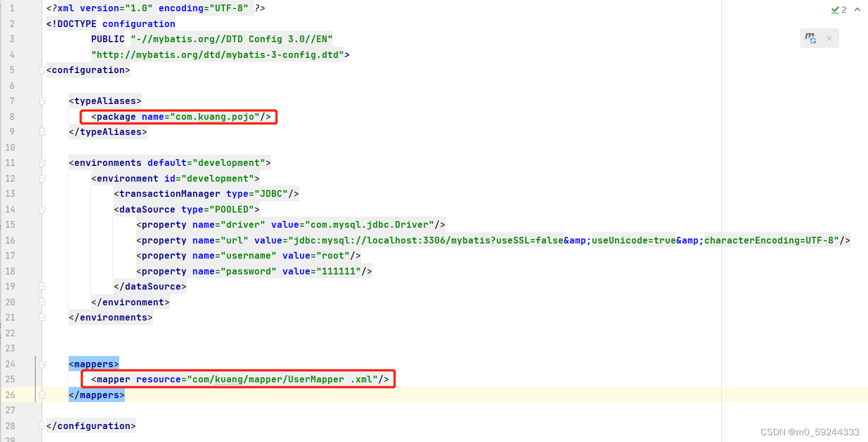Click the gutter next to line 25 to add a breakpoint
The width and height of the screenshot is (868, 442).
tap(27, 379)
